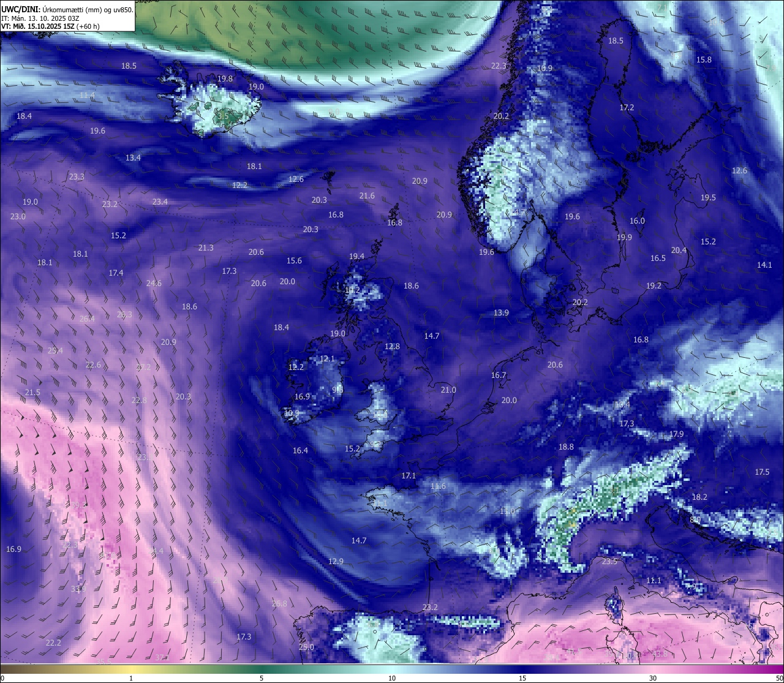Click the 25.4 map value
The image size is (784, 683).
(55, 351)
